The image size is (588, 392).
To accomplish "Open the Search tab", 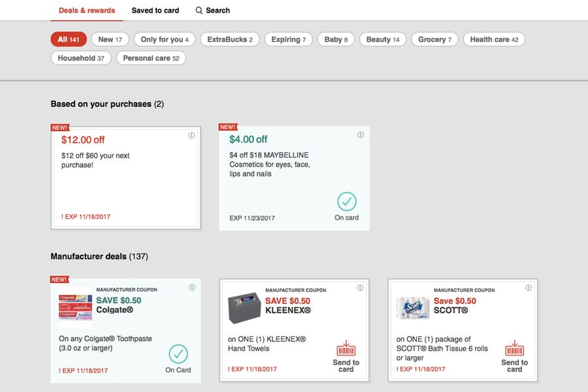I will point(212,10).
